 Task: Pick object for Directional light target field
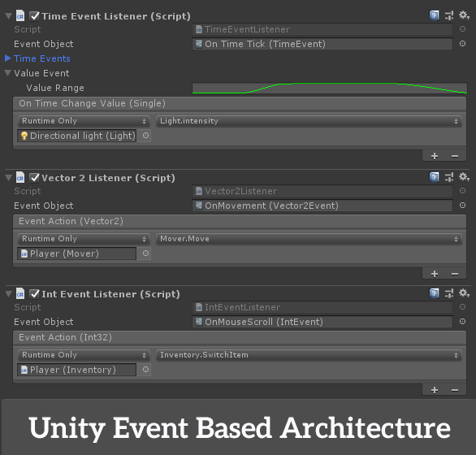point(145,136)
